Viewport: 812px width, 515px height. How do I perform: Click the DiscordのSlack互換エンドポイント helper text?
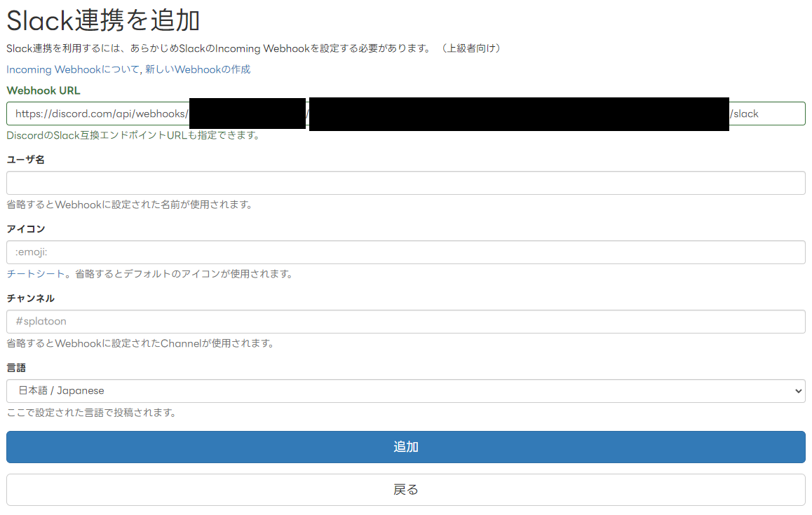(133, 135)
